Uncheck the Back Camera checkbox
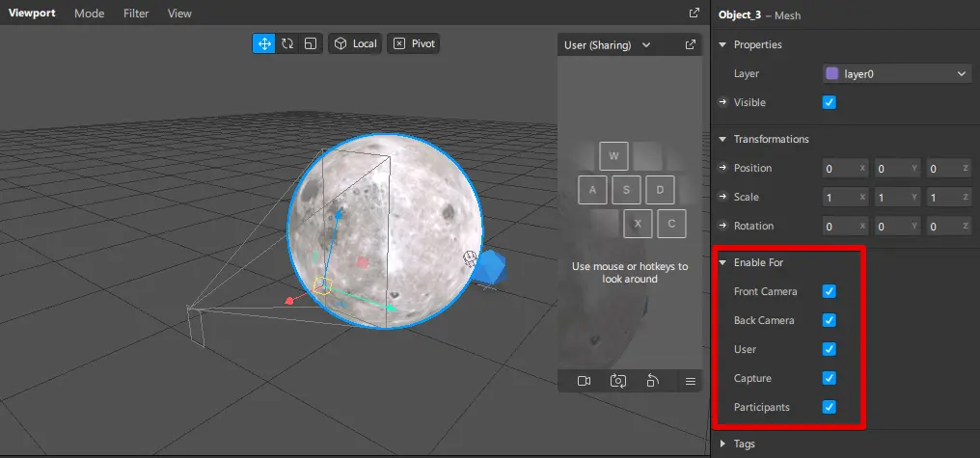 coord(830,320)
